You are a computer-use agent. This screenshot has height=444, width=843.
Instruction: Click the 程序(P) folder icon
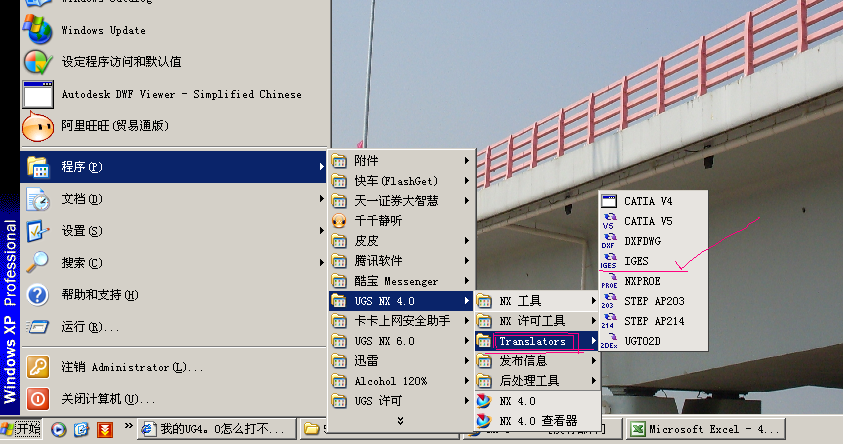[x=38, y=167]
